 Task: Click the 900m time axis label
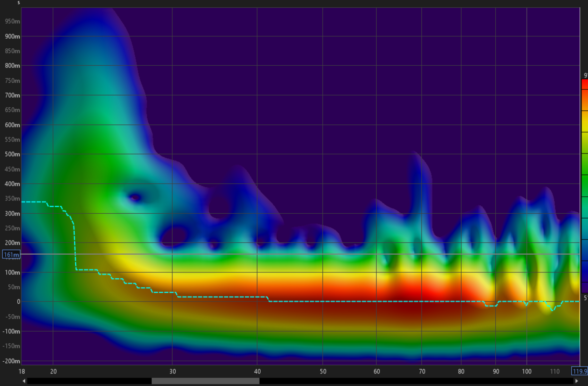12,36
